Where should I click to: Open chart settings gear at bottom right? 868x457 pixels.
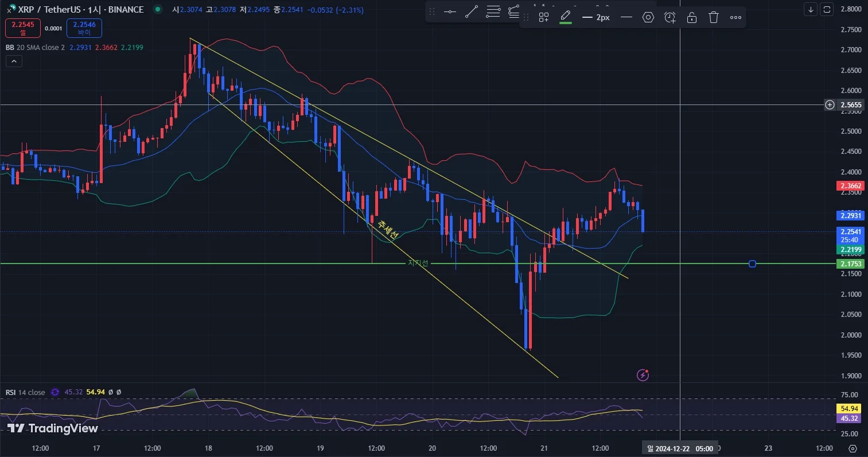853,448
